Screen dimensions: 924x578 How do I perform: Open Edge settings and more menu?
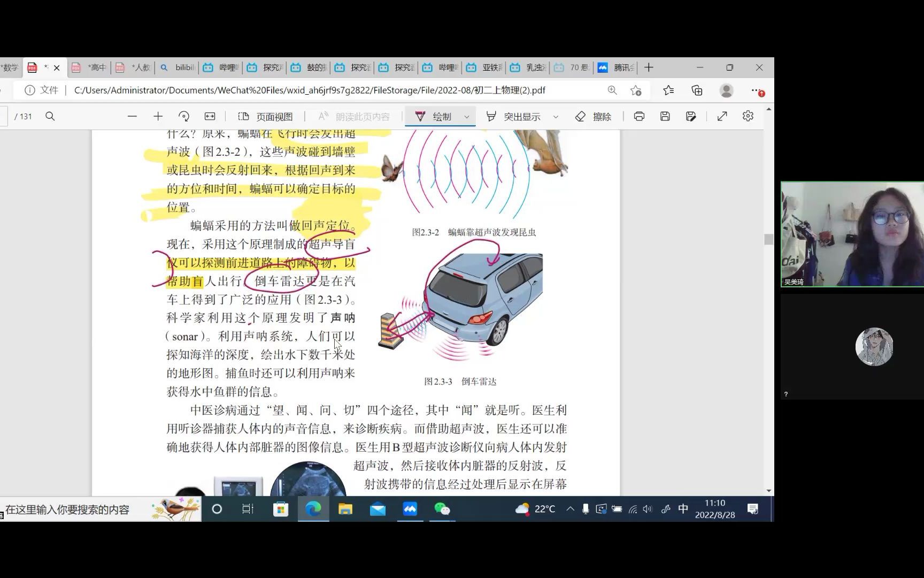click(757, 90)
